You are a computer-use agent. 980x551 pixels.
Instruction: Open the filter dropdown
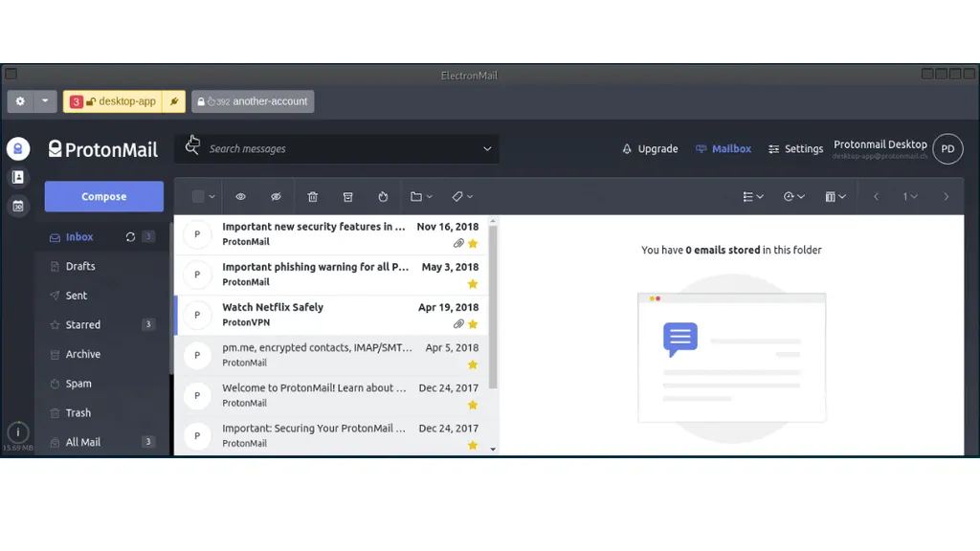[793, 196]
